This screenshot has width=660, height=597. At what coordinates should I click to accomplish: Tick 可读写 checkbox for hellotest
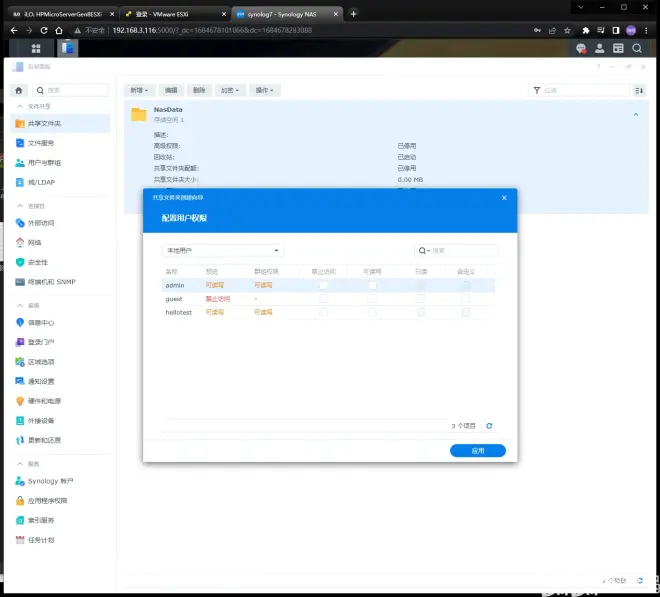coord(372,312)
